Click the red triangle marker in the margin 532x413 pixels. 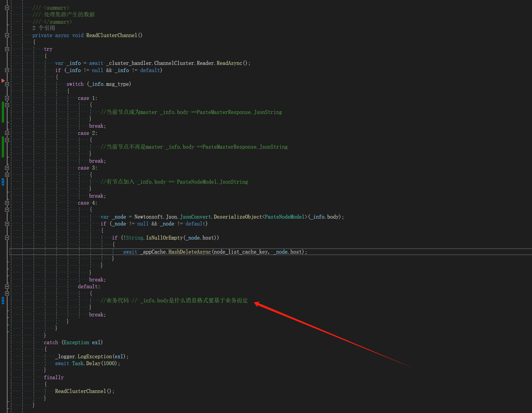point(3,81)
